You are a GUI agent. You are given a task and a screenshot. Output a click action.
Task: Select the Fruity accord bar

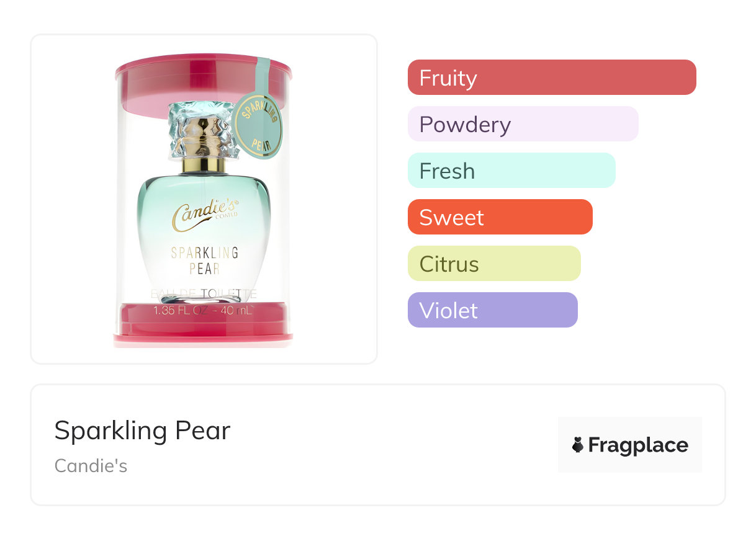tap(552, 78)
